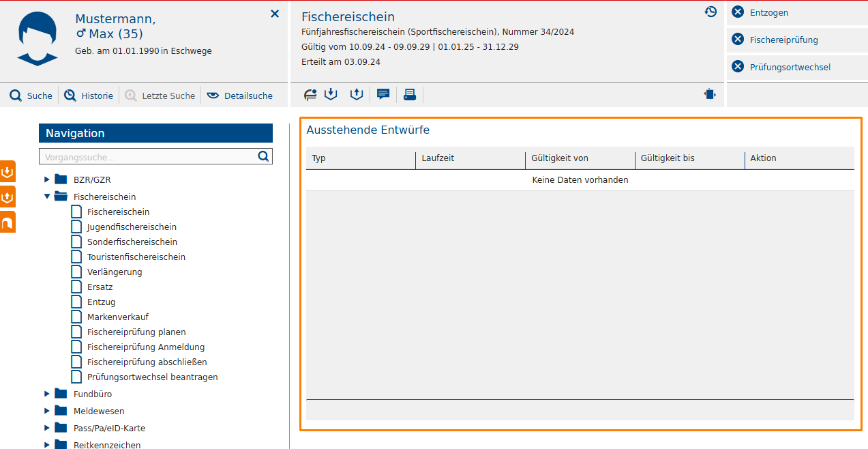Open Markenverkauf from the navigation
The width and height of the screenshot is (868, 449).
pos(117,317)
